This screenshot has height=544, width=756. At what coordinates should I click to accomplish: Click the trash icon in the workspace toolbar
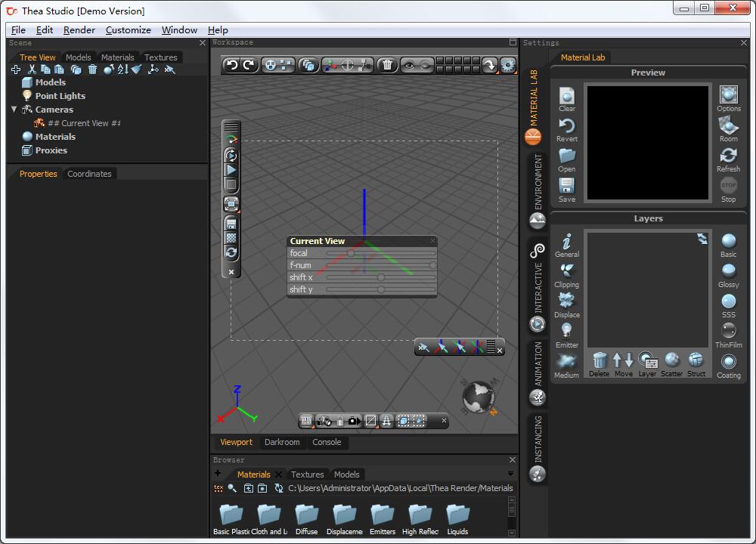tap(387, 65)
